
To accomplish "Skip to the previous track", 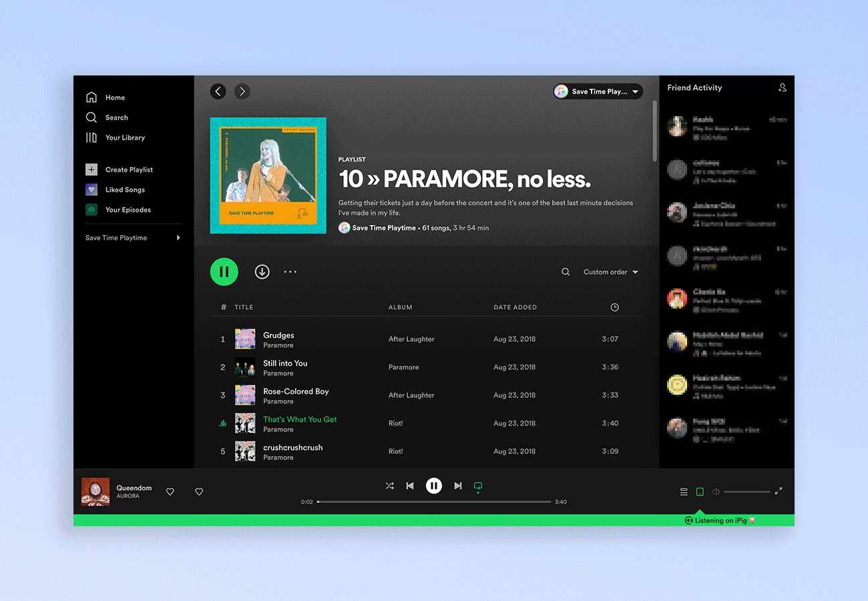I will click(411, 486).
